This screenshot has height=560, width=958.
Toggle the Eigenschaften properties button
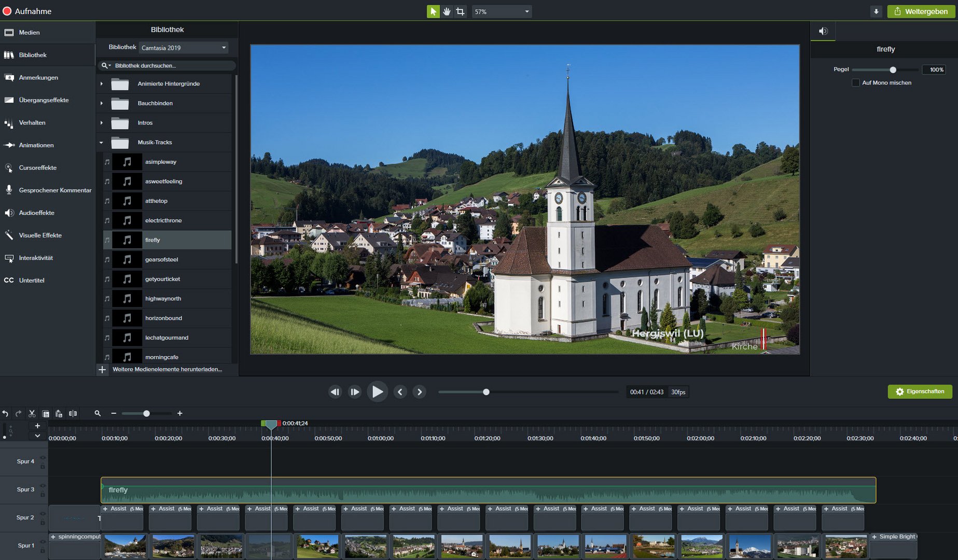(x=920, y=391)
